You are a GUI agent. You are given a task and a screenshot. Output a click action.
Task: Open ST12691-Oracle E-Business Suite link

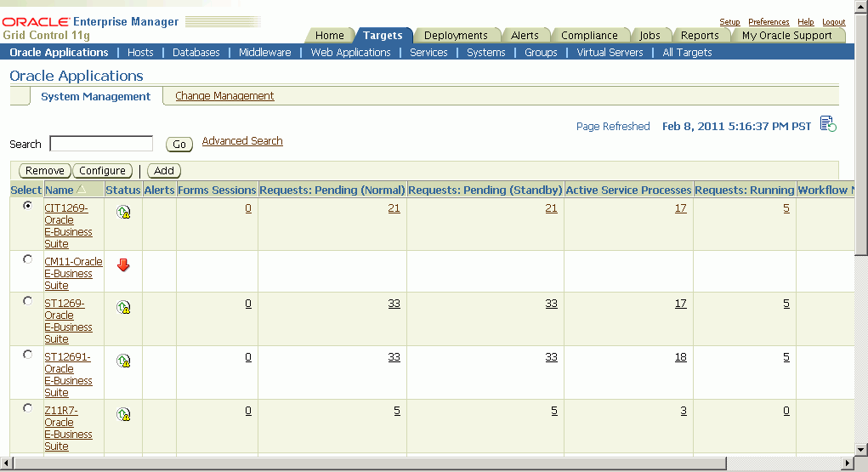[68, 374]
